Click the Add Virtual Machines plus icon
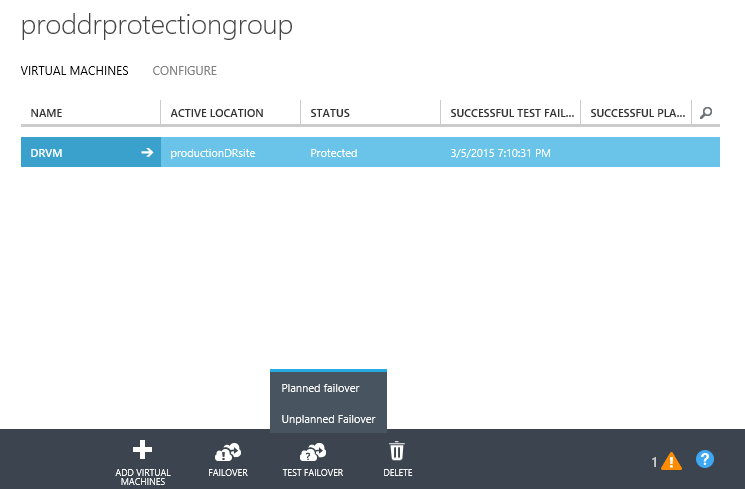The height and width of the screenshot is (489, 745). point(142,450)
